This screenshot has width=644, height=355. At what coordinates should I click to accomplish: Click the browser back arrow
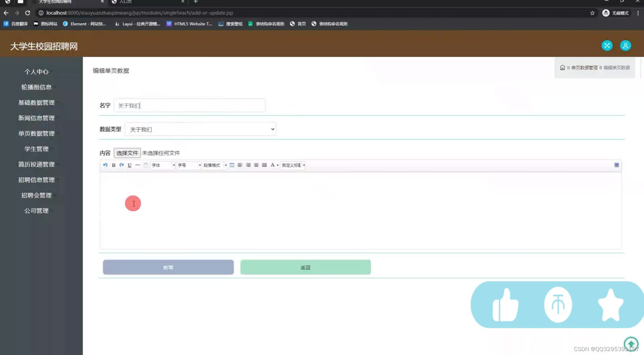click(6, 13)
